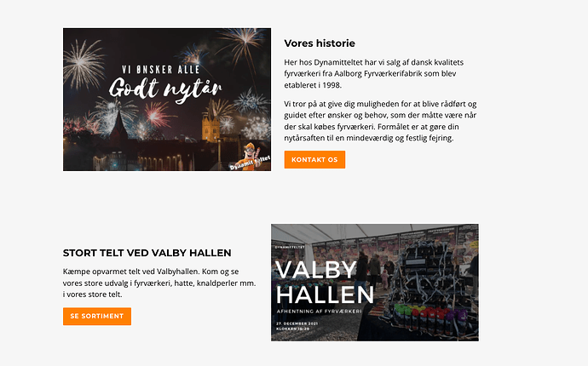Click the script text Godt nytår

click(165, 89)
